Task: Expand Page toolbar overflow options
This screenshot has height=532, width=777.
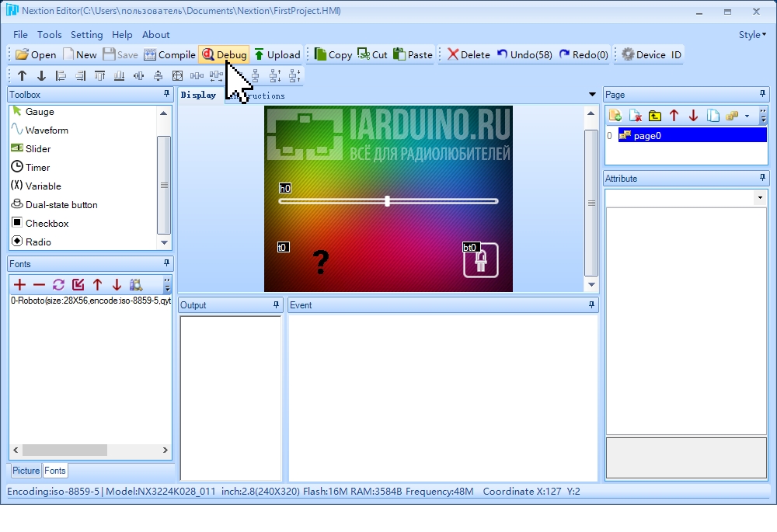Action: point(763,116)
